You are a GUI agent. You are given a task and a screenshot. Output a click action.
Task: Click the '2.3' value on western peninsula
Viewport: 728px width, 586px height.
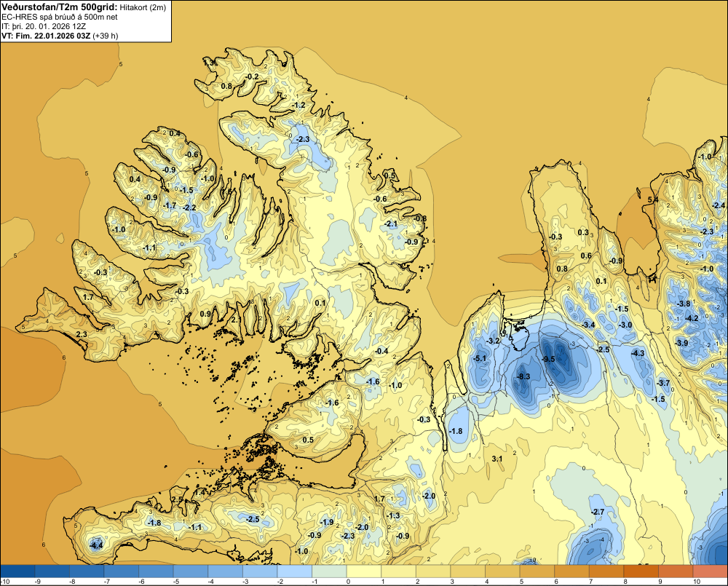(x=82, y=334)
